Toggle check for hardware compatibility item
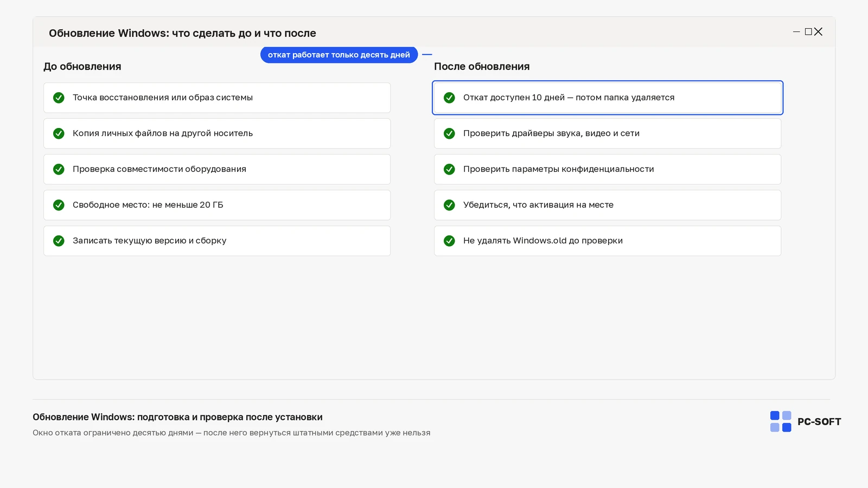This screenshot has height=488, width=868. pyautogui.click(x=59, y=169)
